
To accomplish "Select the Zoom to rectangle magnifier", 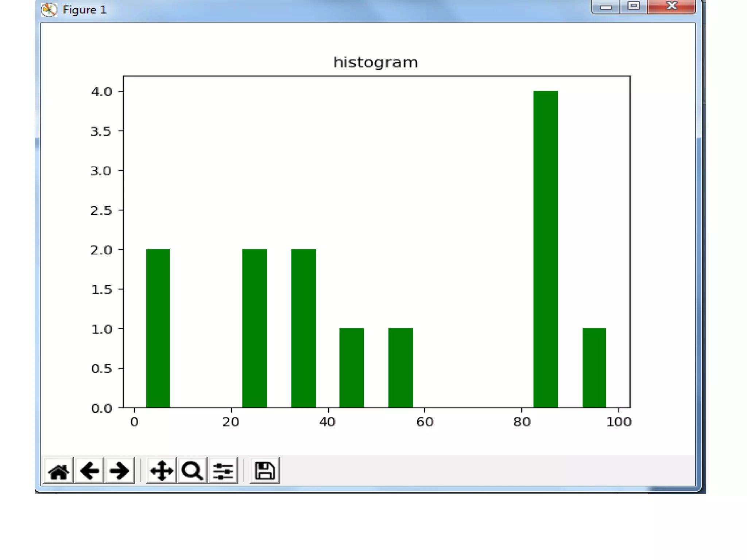I will tap(192, 471).
